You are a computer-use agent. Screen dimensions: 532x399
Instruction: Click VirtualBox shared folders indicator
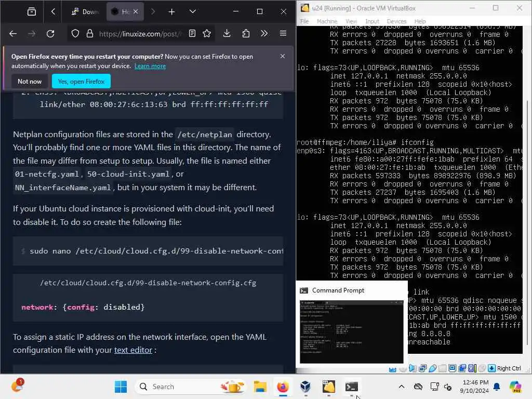click(443, 368)
